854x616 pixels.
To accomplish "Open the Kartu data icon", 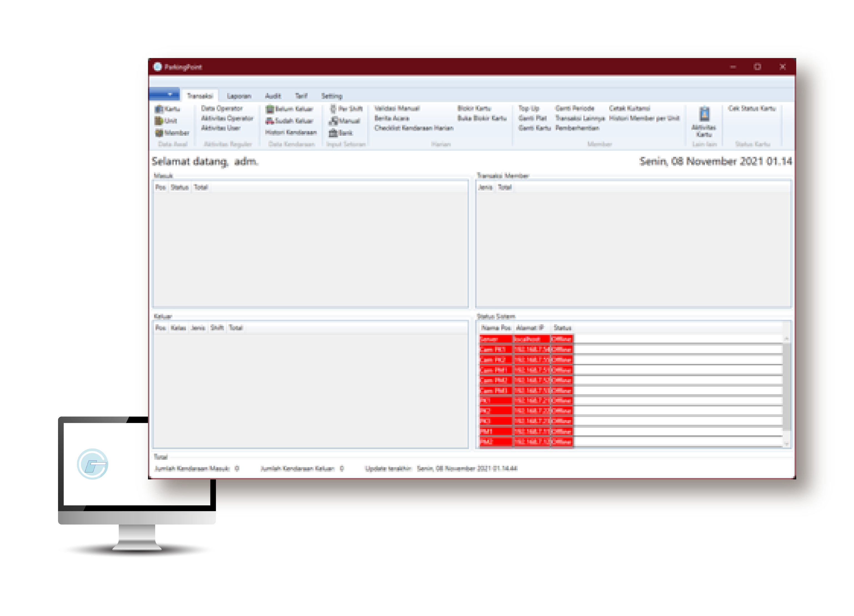I will [x=159, y=109].
